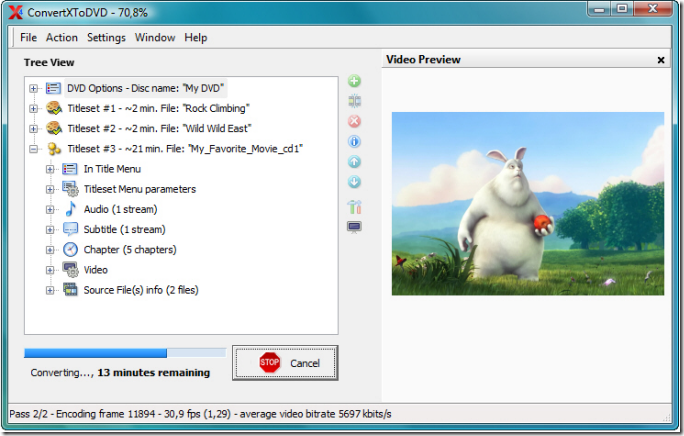Expand the Audio (1 stream) node
Image resolution: width=684 pixels, height=436 pixels.
(x=50, y=209)
